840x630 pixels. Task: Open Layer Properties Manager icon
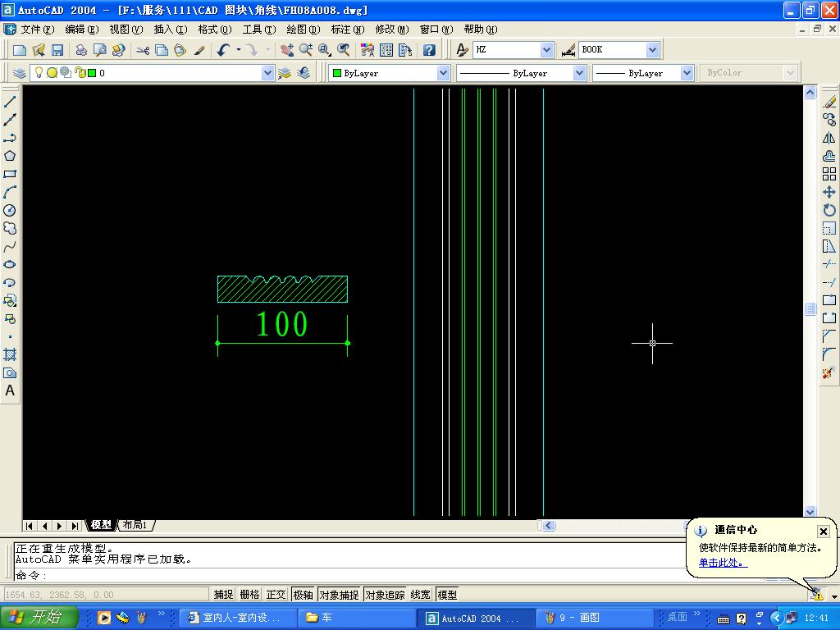pyautogui.click(x=20, y=73)
